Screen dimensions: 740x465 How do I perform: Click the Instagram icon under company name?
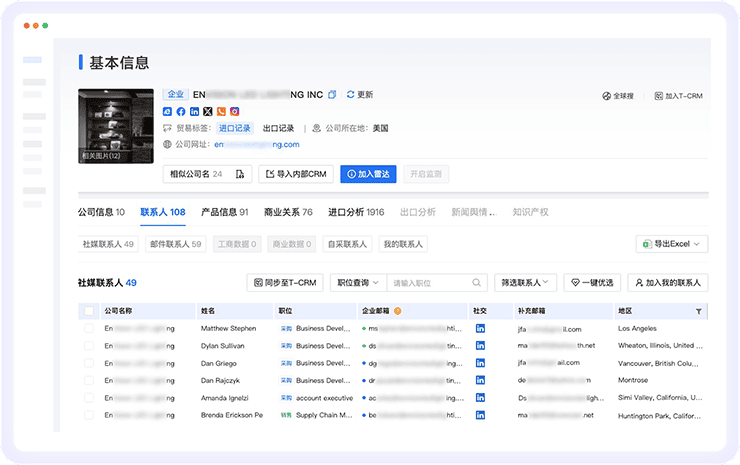[235, 111]
